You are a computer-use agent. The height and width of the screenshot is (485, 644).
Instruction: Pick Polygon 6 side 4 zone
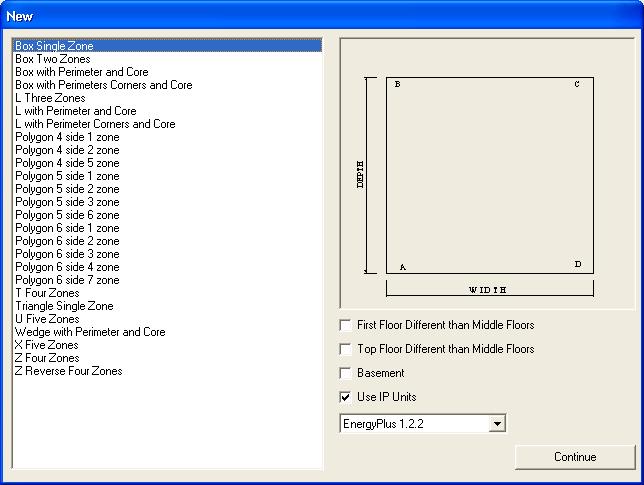(168, 267)
